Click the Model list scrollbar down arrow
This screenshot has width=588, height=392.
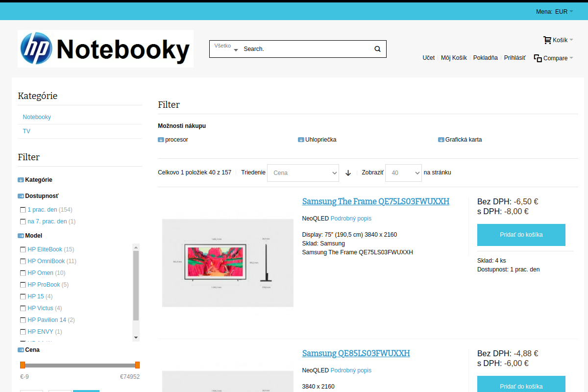136,338
